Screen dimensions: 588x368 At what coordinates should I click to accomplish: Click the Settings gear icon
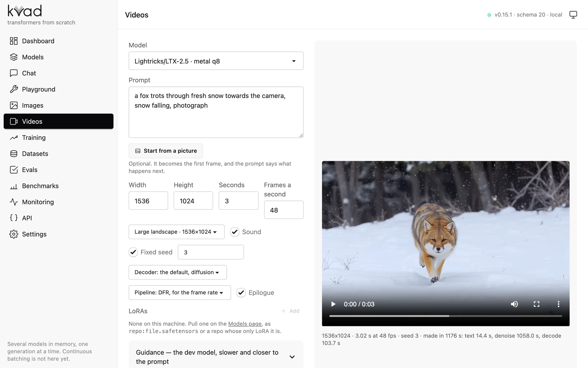point(14,234)
